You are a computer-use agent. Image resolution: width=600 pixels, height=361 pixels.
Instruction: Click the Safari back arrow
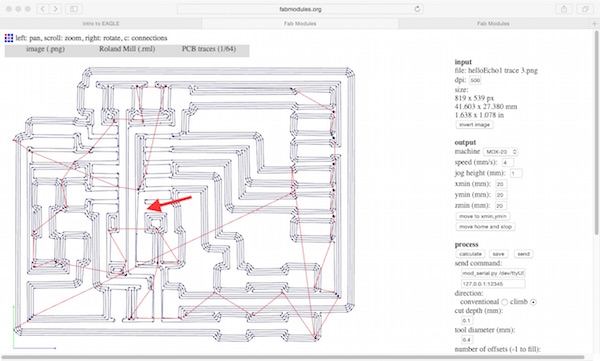click(42, 8)
